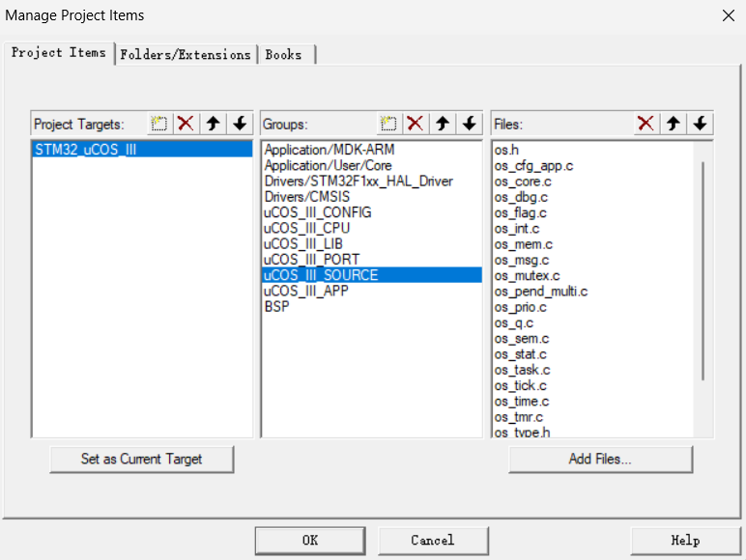The width and height of the screenshot is (746, 560).
Task: Select the os_sem.c file
Action: (592, 338)
